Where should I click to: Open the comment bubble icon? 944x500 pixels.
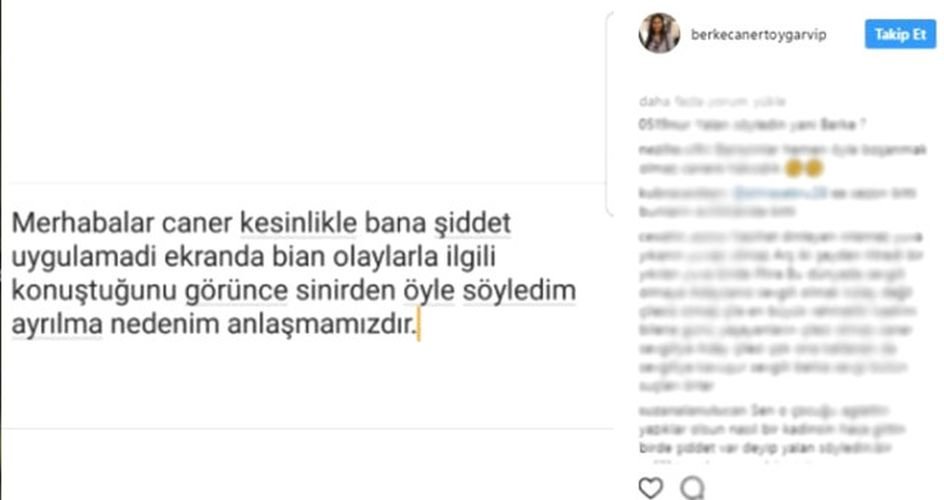coord(692,488)
